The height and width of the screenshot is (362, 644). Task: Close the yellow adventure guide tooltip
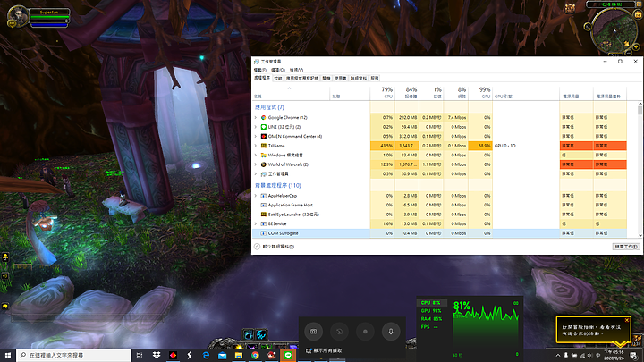pyautogui.click(x=627, y=320)
